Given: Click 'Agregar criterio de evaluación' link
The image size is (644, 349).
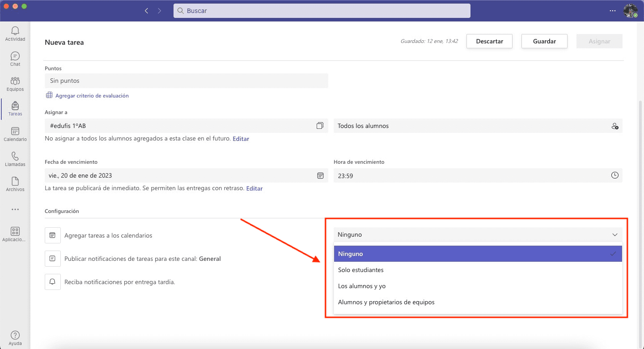Looking at the screenshot, I should (92, 96).
